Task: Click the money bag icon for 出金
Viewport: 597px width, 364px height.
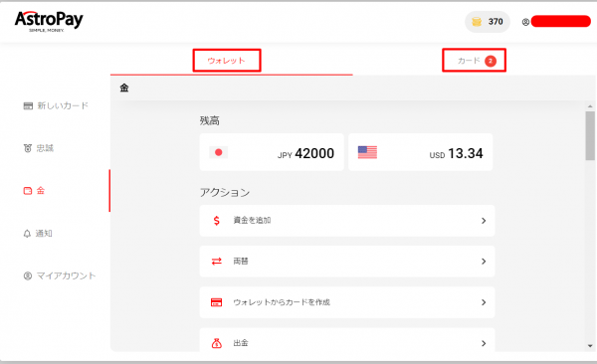Action: coord(217,343)
